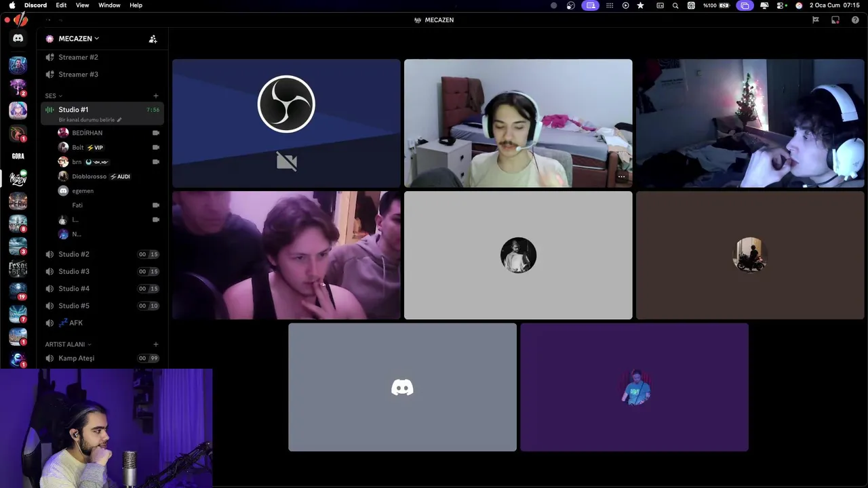Open macOS Control Center icon
This screenshot has width=868, height=488.
coord(782,5)
